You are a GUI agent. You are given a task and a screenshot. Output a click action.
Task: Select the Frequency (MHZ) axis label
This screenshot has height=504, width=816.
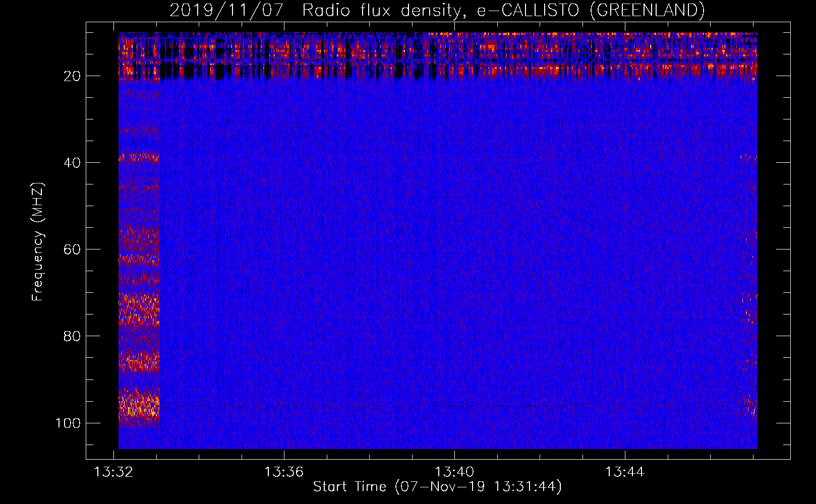click(x=38, y=241)
